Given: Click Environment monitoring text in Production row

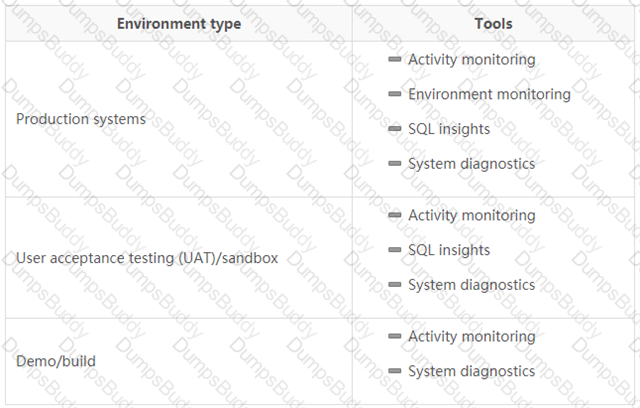Looking at the screenshot, I should click(489, 94).
